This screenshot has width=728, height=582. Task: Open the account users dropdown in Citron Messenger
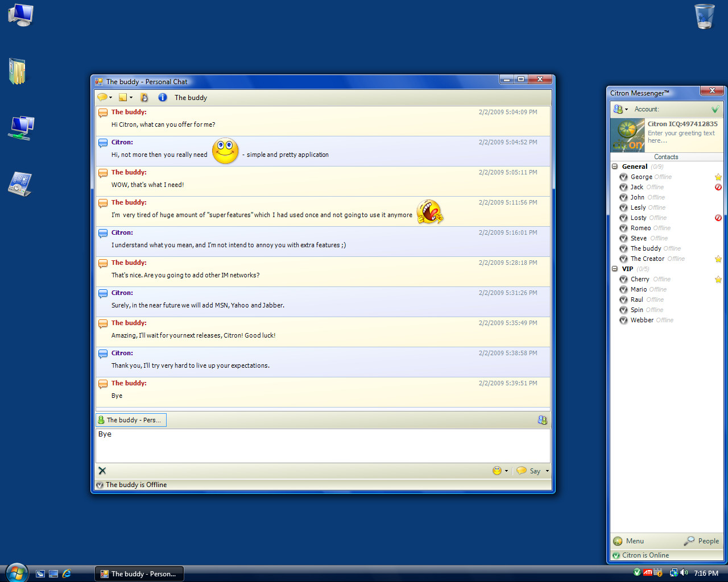click(x=621, y=109)
